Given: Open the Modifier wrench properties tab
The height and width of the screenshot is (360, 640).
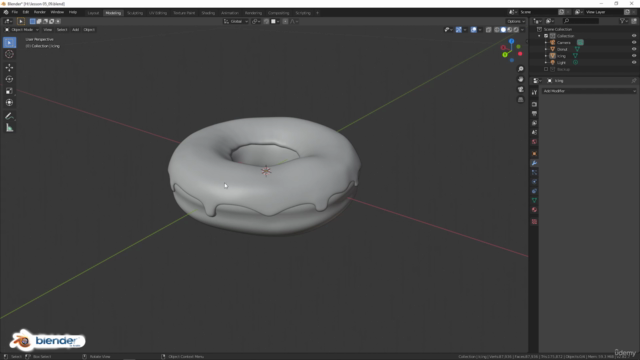Looking at the screenshot, I should 534,163.
